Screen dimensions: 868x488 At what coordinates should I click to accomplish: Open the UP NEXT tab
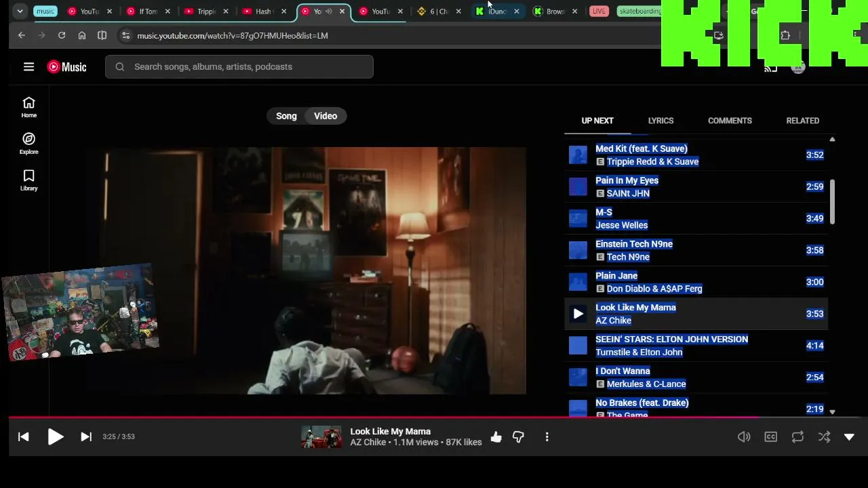coord(597,121)
